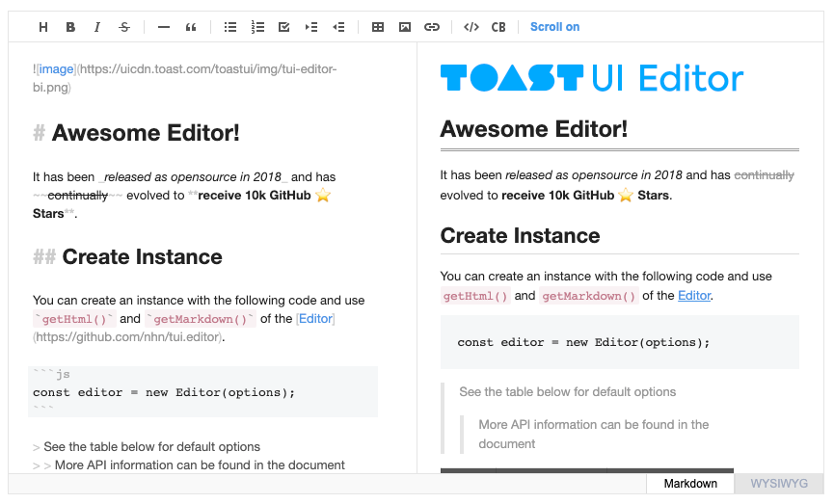Click the TOAST UI Editor logo image
The width and height of the screenshot is (834, 504).
591,78
